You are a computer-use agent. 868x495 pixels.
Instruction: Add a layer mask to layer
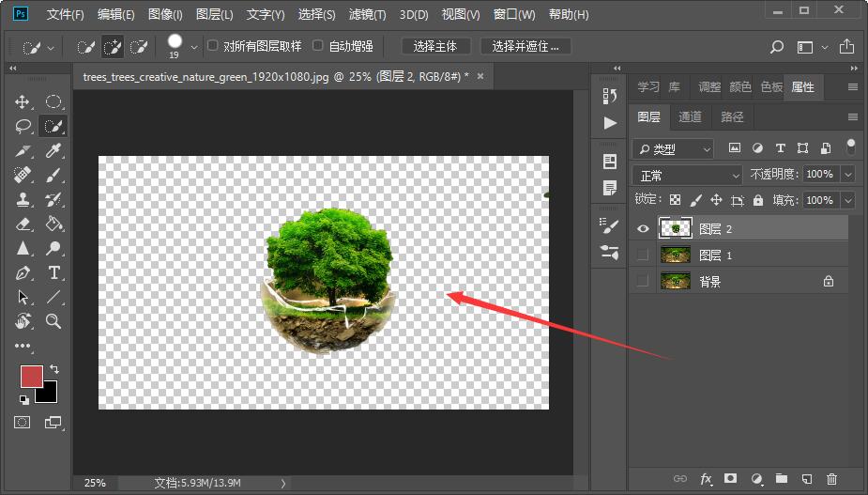click(x=731, y=478)
